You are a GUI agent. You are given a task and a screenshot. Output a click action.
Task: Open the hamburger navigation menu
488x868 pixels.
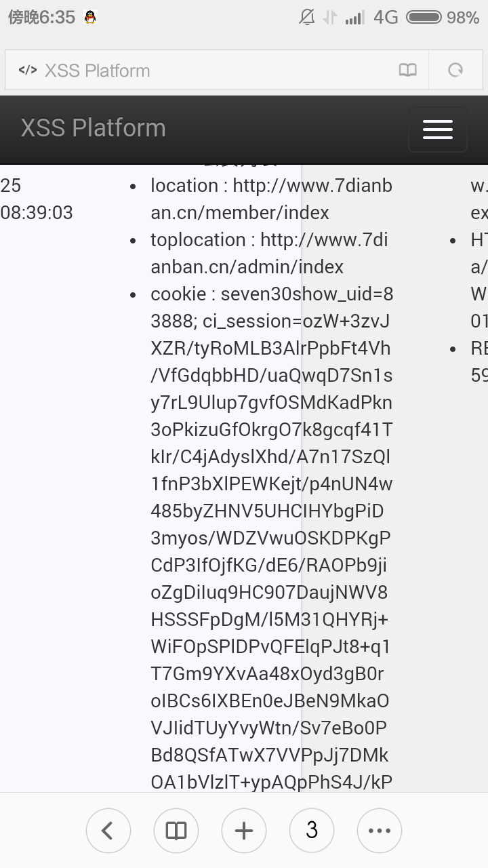[437, 129]
